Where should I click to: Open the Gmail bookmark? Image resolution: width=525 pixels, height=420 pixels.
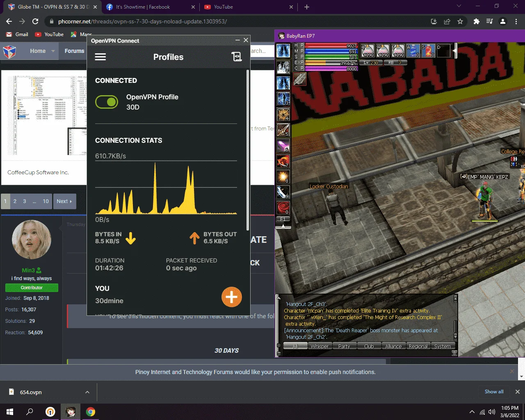[x=17, y=34]
